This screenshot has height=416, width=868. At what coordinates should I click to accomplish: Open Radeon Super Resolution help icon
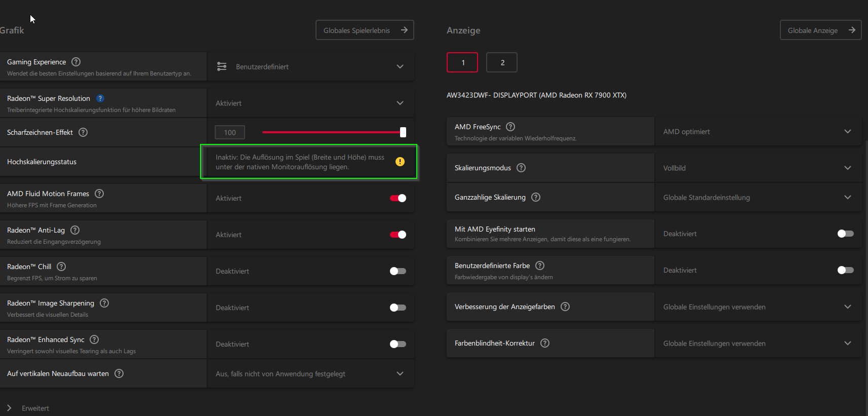click(100, 98)
